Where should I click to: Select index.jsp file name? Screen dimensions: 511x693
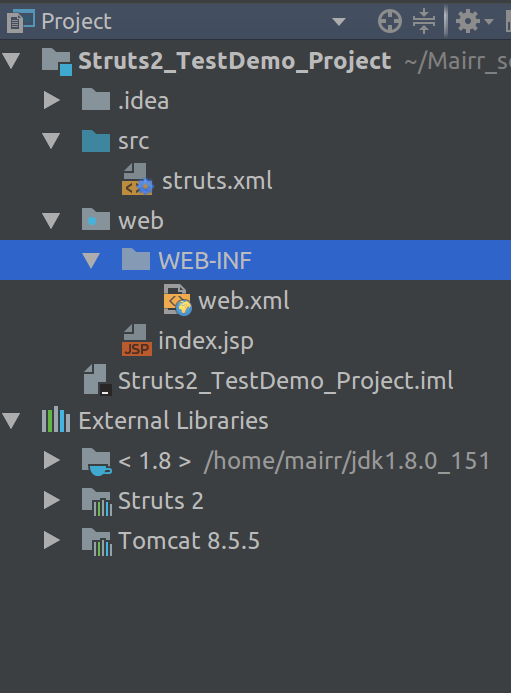pos(206,342)
